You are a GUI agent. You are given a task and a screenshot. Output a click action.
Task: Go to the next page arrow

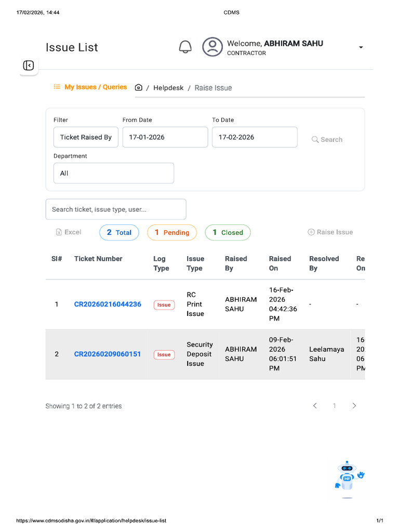click(x=354, y=406)
